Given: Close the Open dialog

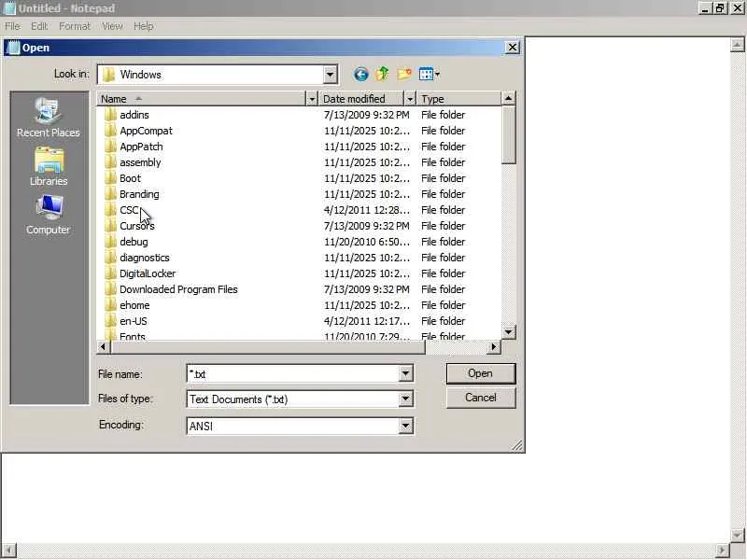Looking at the screenshot, I should [512, 48].
